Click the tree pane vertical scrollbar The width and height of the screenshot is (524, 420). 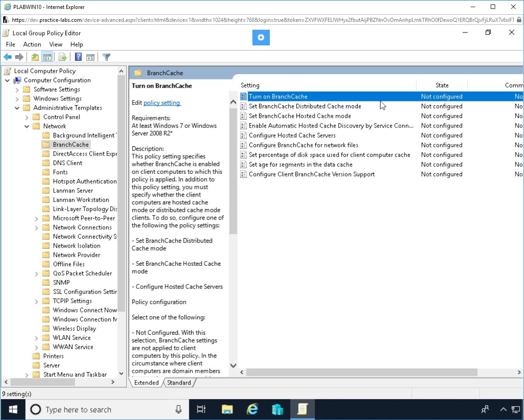coord(121,194)
